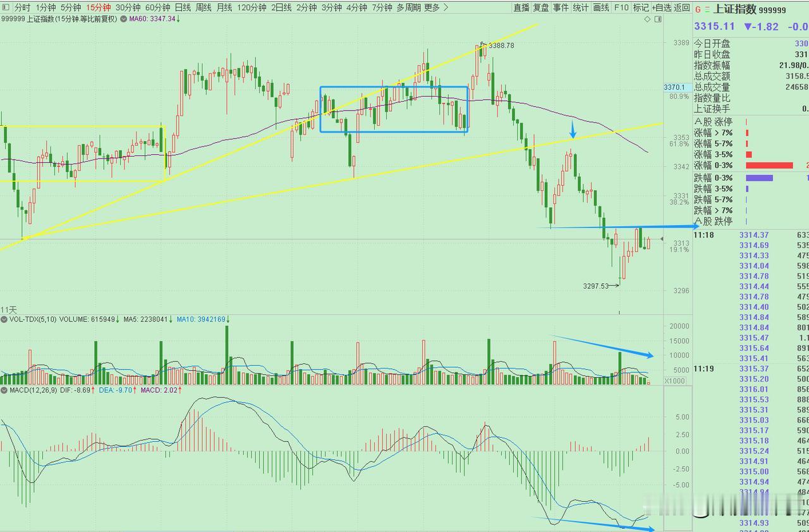Click the 11:18 tick time row
Viewport: 809px width, 532px height.
[751, 235]
